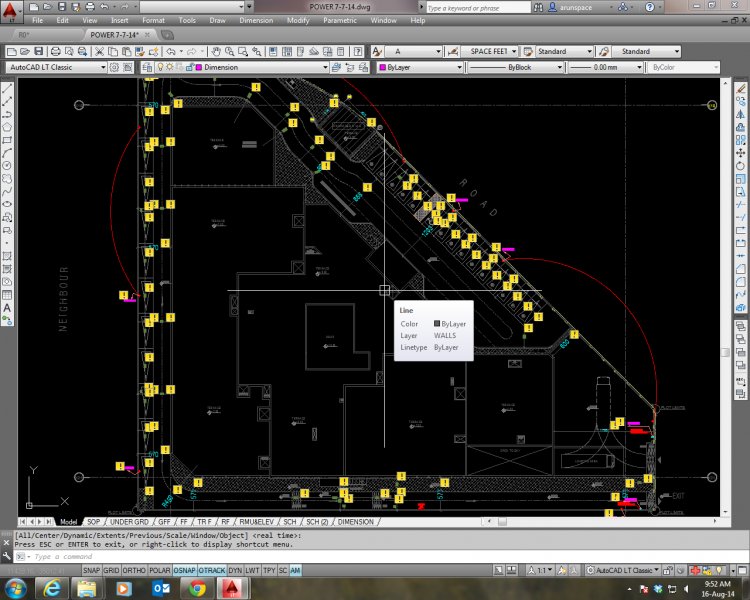The height and width of the screenshot is (600, 750).
Task: Switch to the UNDER GRD layout tab
Action: (128, 522)
